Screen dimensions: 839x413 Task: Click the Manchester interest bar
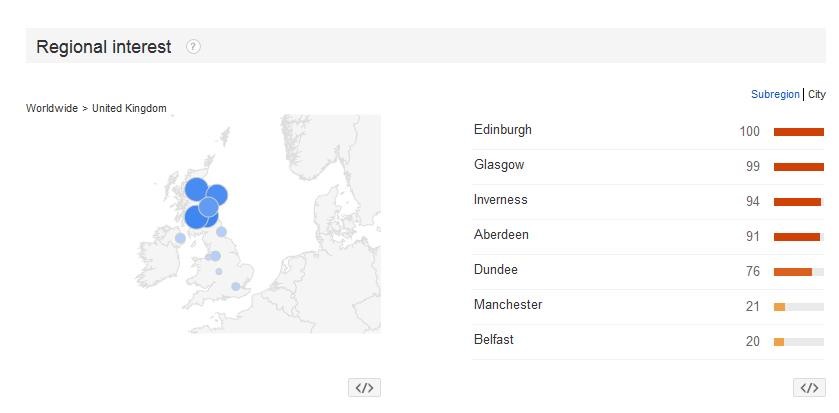click(798, 307)
